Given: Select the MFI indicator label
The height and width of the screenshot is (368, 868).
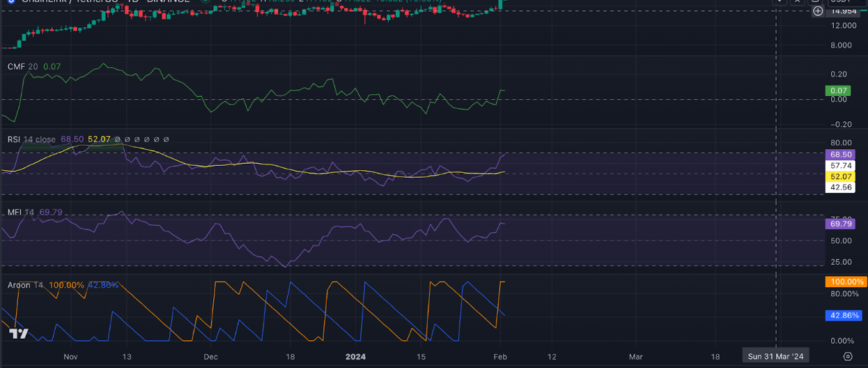Looking at the screenshot, I should tap(14, 212).
